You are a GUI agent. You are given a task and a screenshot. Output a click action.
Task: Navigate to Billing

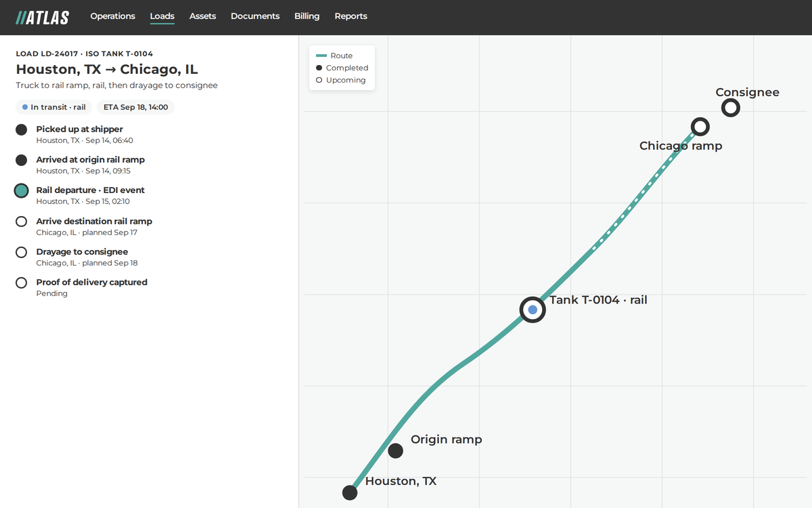[307, 16]
